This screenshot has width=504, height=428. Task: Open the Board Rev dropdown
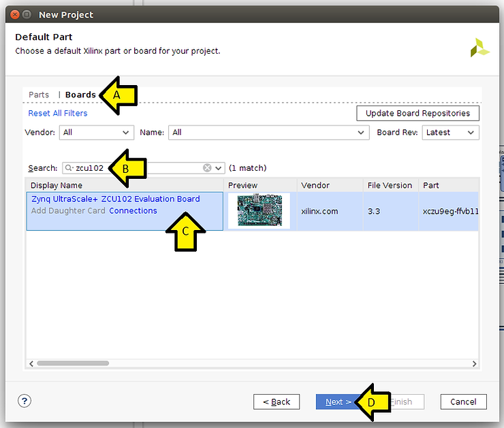click(x=450, y=133)
